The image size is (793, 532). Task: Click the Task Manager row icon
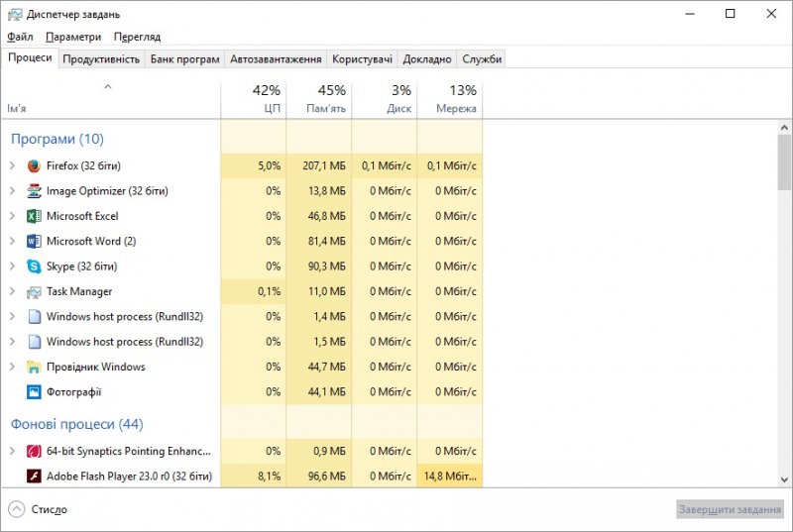tap(34, 291)
